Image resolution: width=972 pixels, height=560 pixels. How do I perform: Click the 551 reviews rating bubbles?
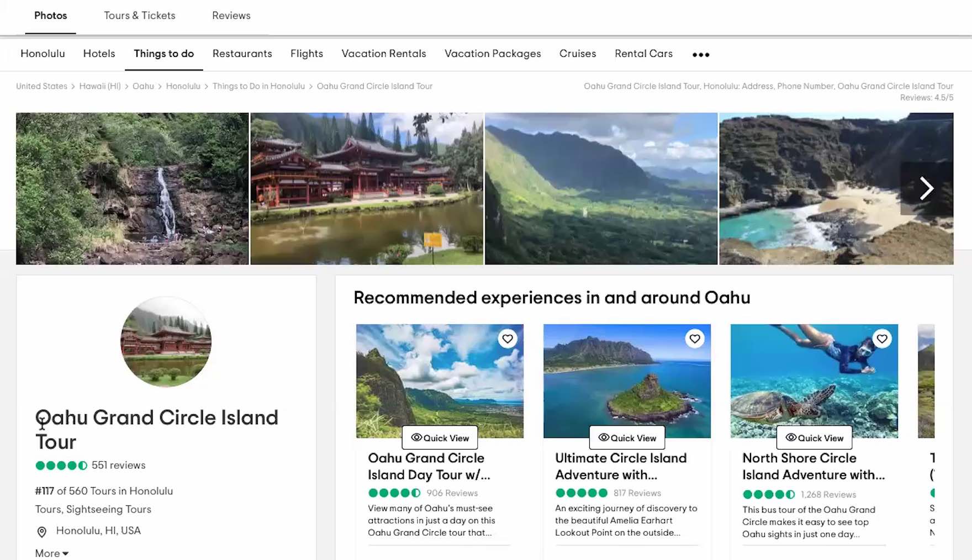[x=61, y=466]
